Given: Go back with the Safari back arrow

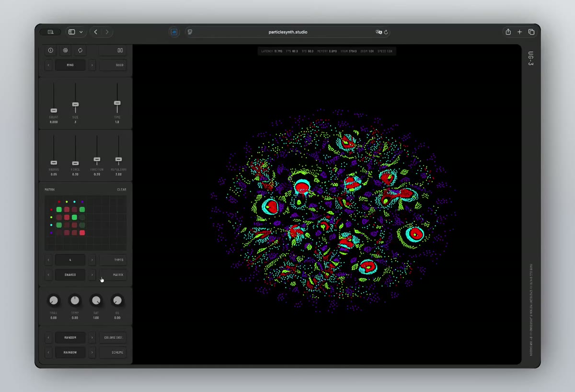Looking at the screenshot, I should (96, 32).
